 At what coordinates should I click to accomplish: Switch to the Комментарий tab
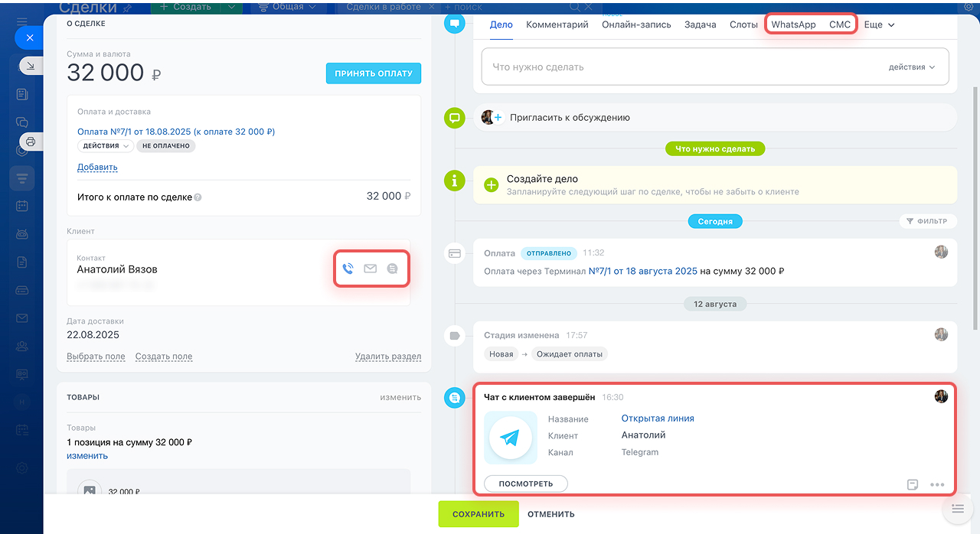(x=557, y=24)
